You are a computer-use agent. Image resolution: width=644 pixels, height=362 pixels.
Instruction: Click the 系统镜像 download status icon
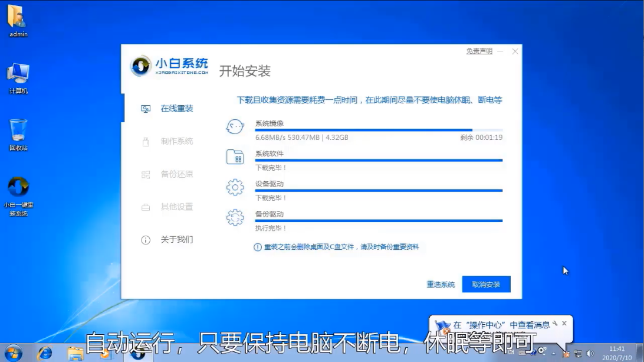[x=235, y=126]
